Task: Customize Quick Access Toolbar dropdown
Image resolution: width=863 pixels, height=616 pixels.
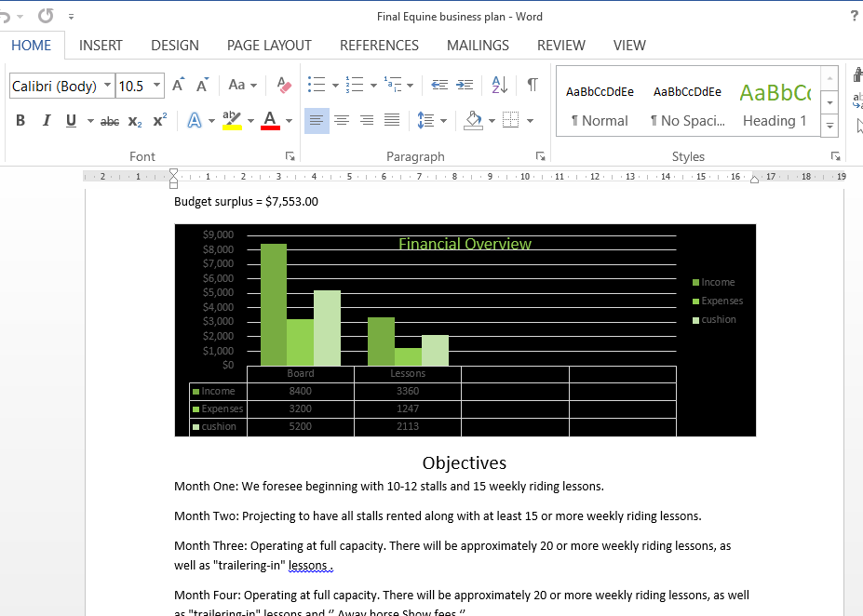Action: 71,17
